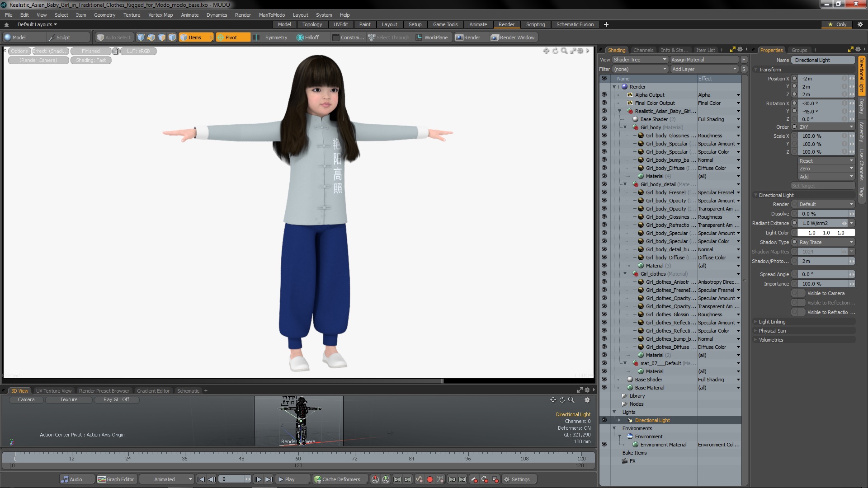This screenshot has height=488, width=868.
Task: Step to previous frame
Action: point(212,479)
